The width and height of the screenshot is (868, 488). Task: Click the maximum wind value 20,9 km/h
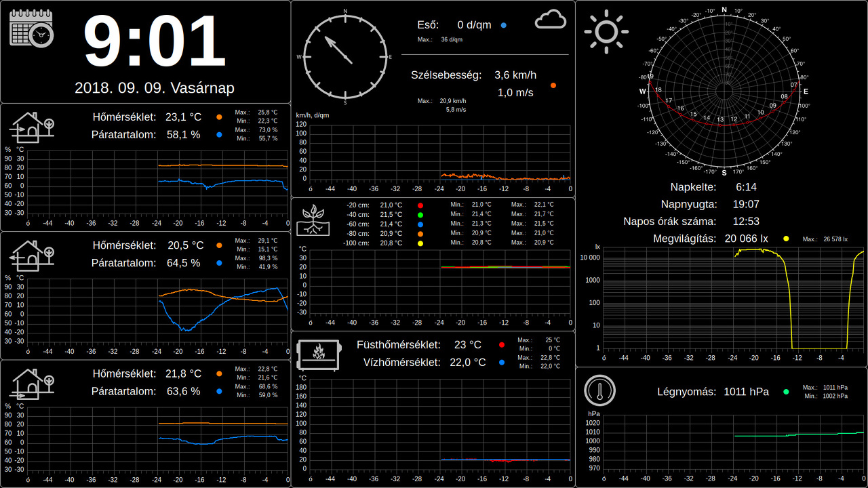[x=453, y=101]
